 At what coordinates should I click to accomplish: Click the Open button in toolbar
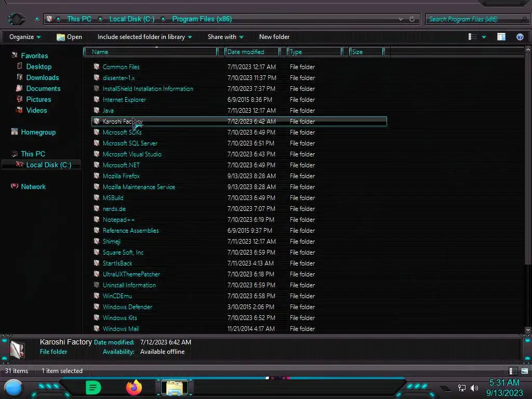pos(69,37)
